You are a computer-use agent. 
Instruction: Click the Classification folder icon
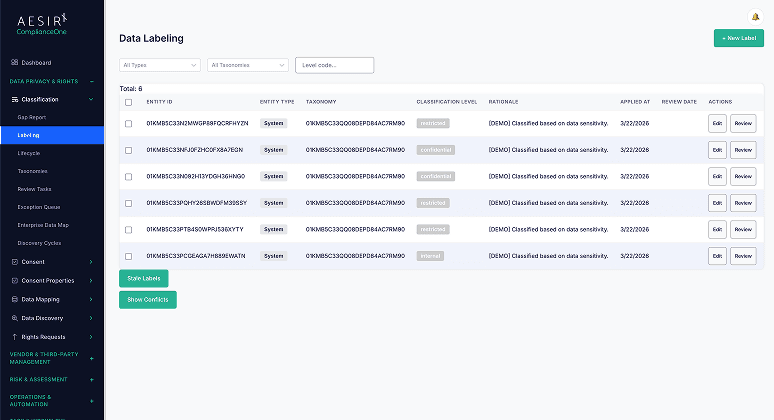tap(13, 99)
